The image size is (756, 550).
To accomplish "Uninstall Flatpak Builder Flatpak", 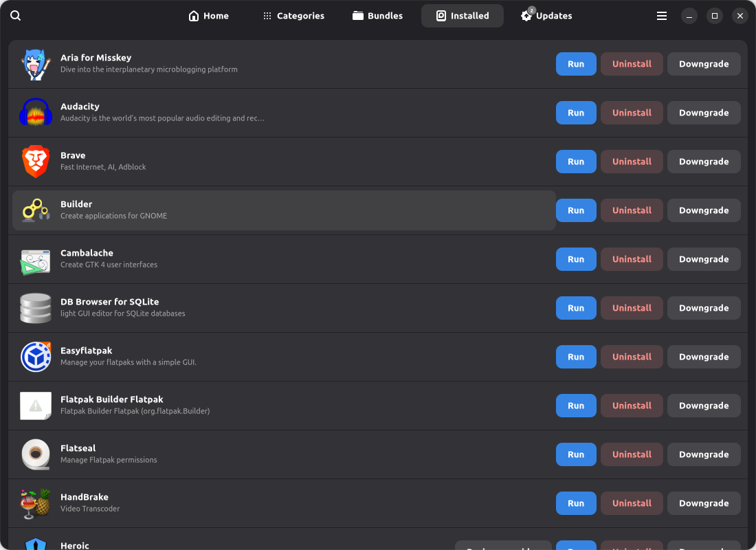I will coord(632,406).
